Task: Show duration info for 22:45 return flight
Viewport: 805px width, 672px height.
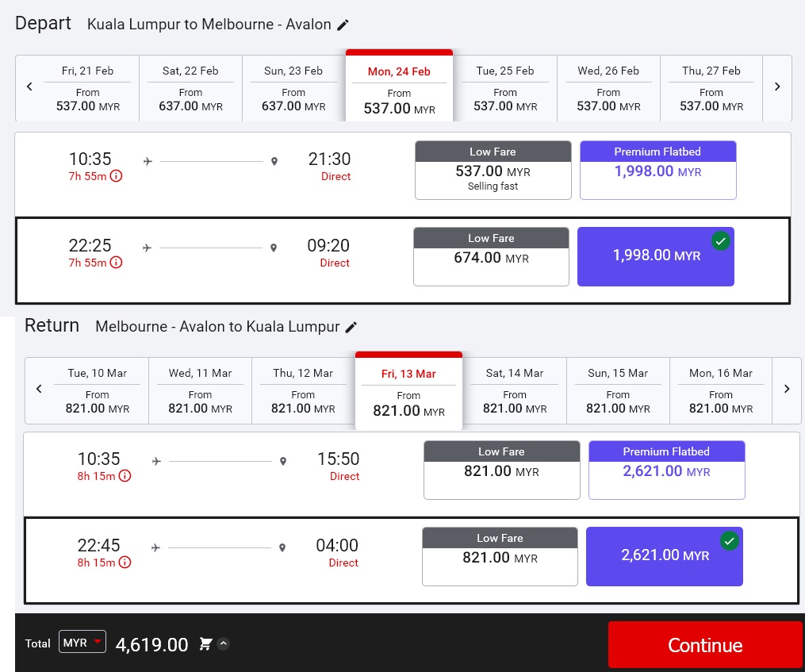Action: pos(125,563)
